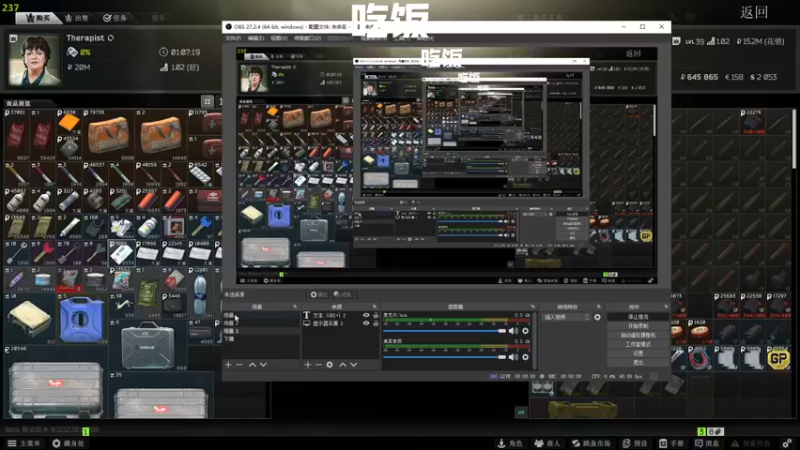Pop out the 控件 dock panel icon

666,307
